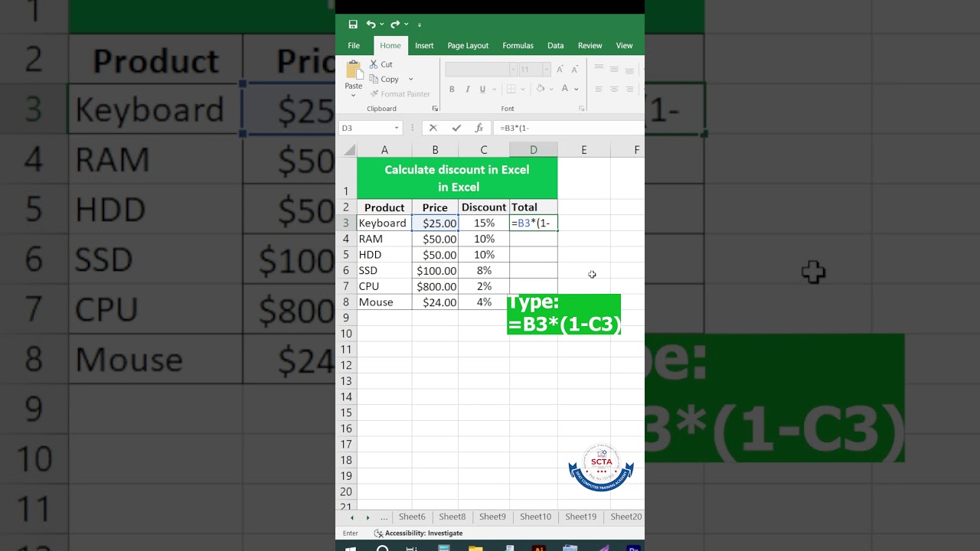Confirm formula with the checkmark
Screen dimensions: 980x551
(x=456, y=128)
